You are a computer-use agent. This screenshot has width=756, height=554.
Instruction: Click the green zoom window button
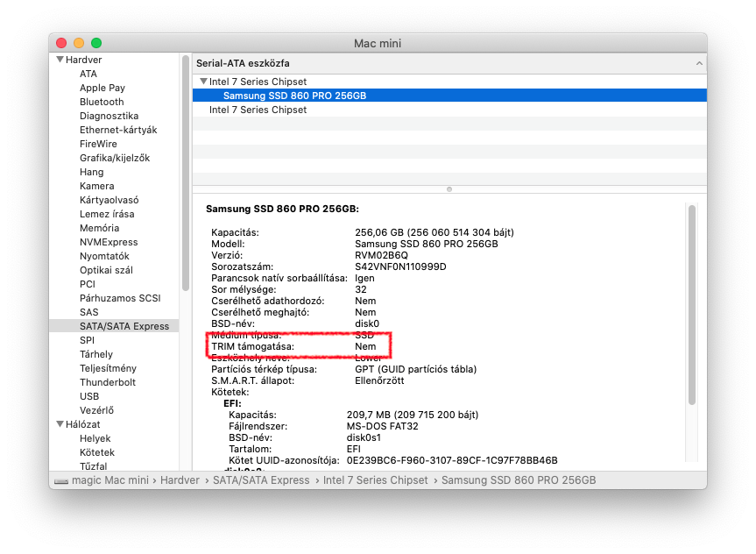(x=96, y=43)
